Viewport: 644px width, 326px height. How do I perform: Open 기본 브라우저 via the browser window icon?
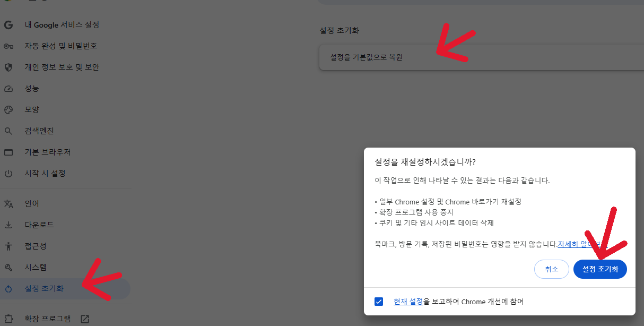pos(8,152)
